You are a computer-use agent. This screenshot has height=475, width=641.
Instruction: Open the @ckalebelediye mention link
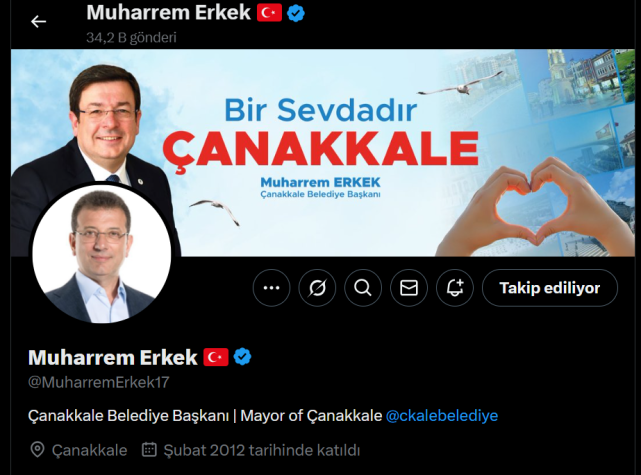point(442,416)
